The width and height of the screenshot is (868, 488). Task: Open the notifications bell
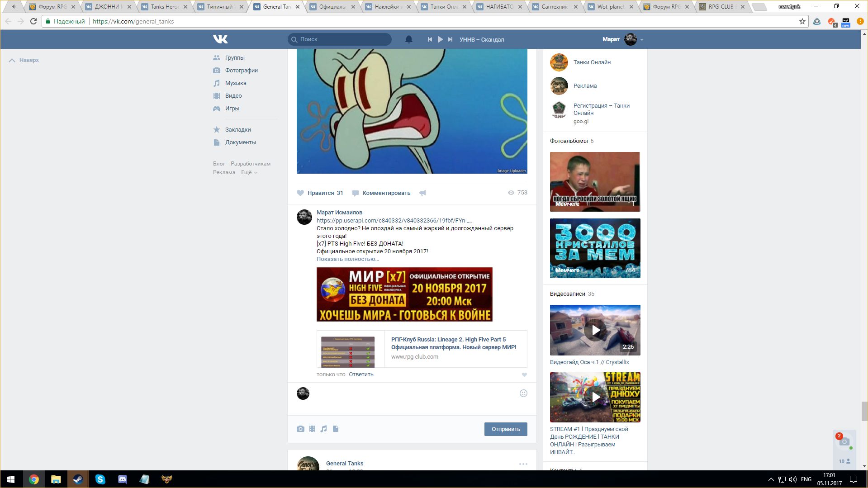pos(408,39)
